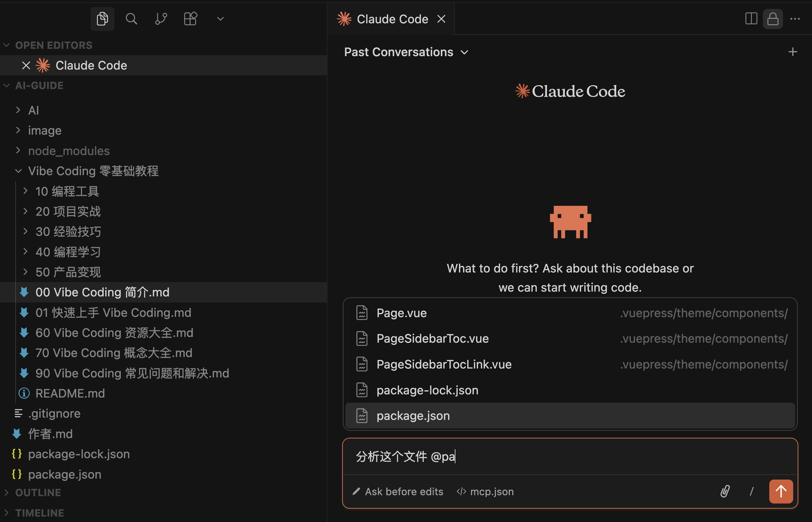Expand the node_modules folder
Screen dimensions: 812x522
69,151
